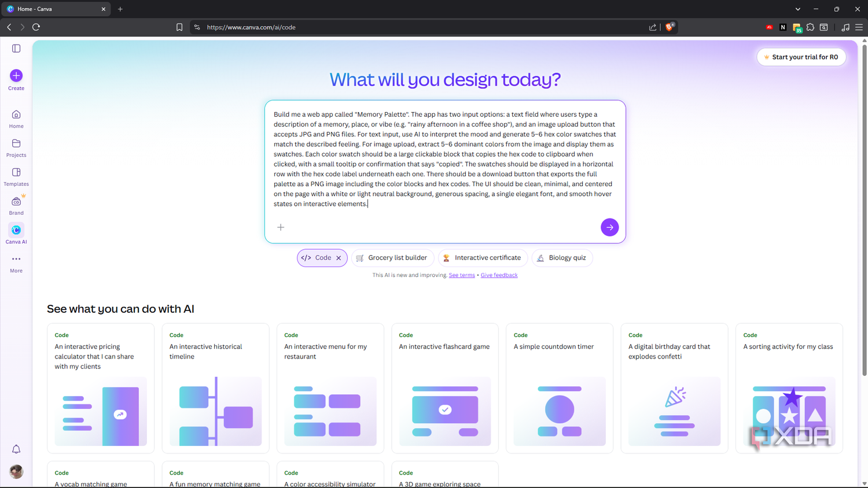Click the Brave shields icon

point(670,27)
